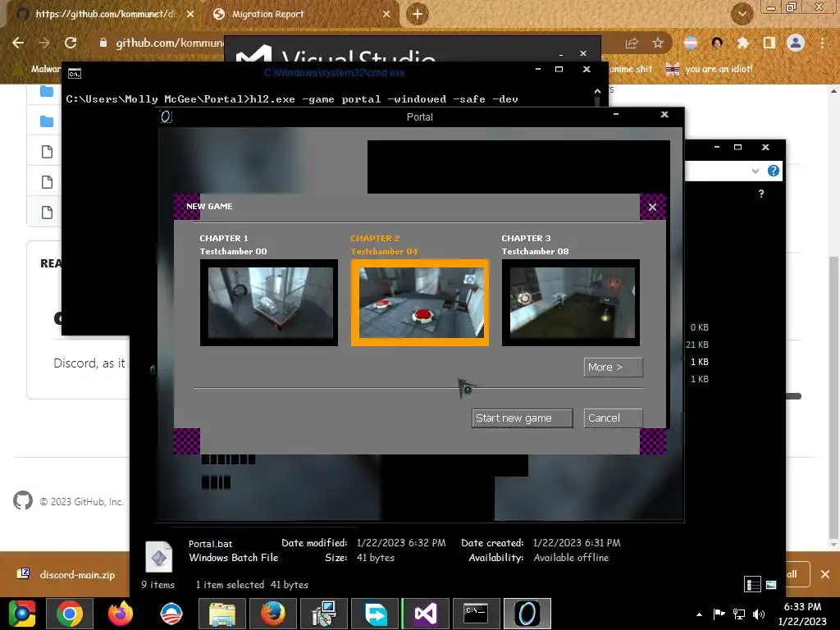
Task: Open the installer setup icon on the taskbar
Action: point(323,614)
